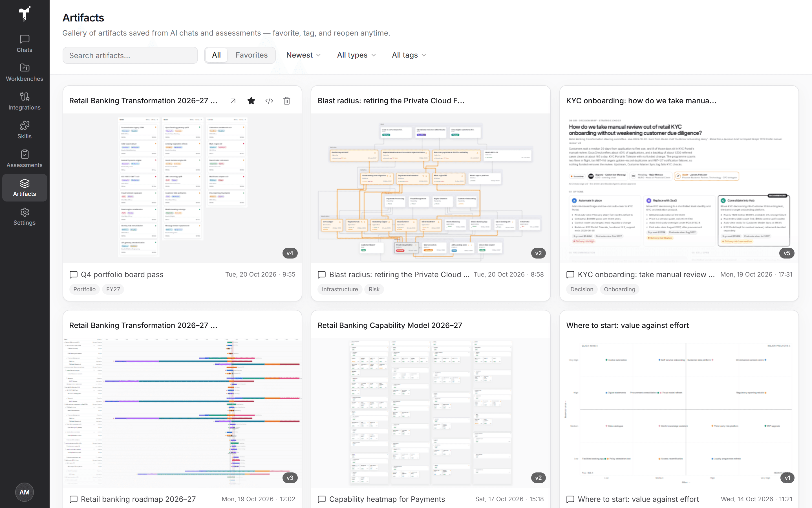Image resolution: width=812 pixels, height=508 pixels.
Task: Click the Risk tag
Action: (374, 289)
